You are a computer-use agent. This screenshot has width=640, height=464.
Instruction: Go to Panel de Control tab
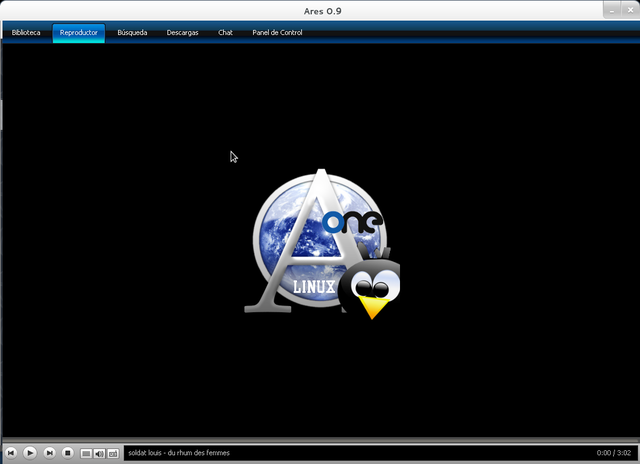tap(277, 33)
